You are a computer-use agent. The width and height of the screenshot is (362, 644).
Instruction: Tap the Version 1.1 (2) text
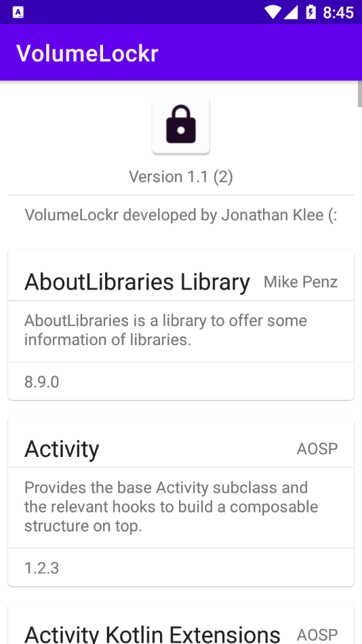point(181,177)
